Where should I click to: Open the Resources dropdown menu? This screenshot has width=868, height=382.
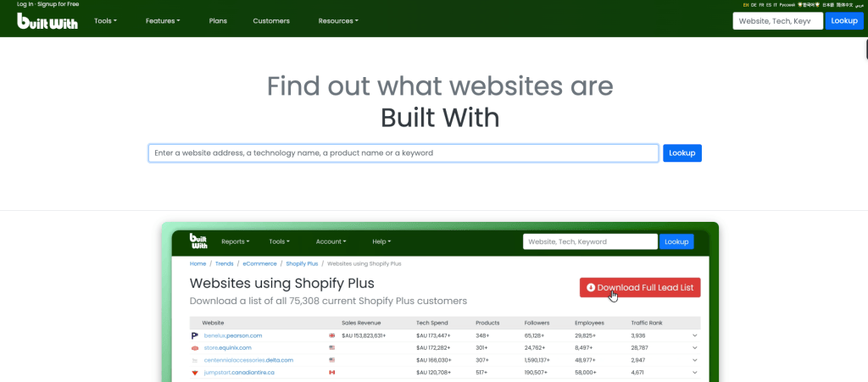338,21
